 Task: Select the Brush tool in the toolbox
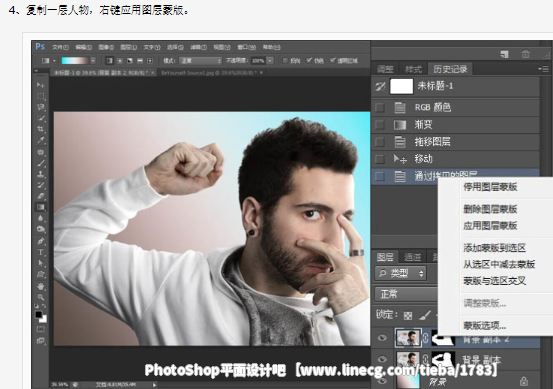[41, 163]
